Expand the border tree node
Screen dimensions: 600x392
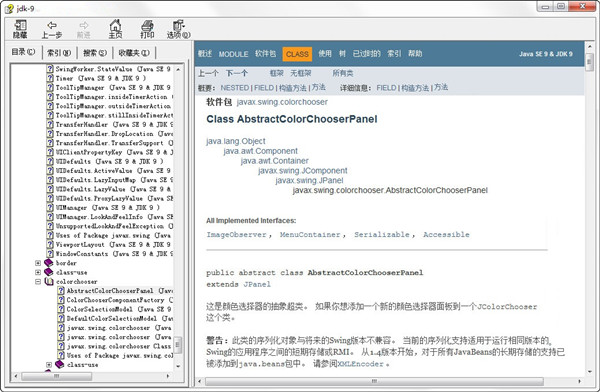tap(38, 263)
